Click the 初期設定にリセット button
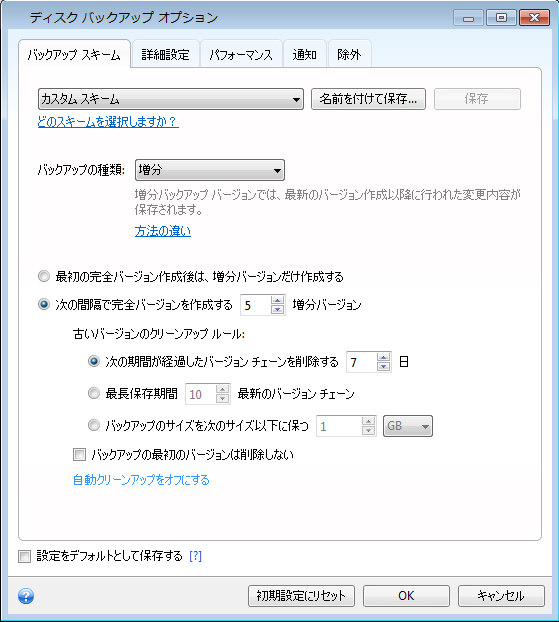Image resolution: width=559 pixels, height=622 pixels. tap(302, 596)
